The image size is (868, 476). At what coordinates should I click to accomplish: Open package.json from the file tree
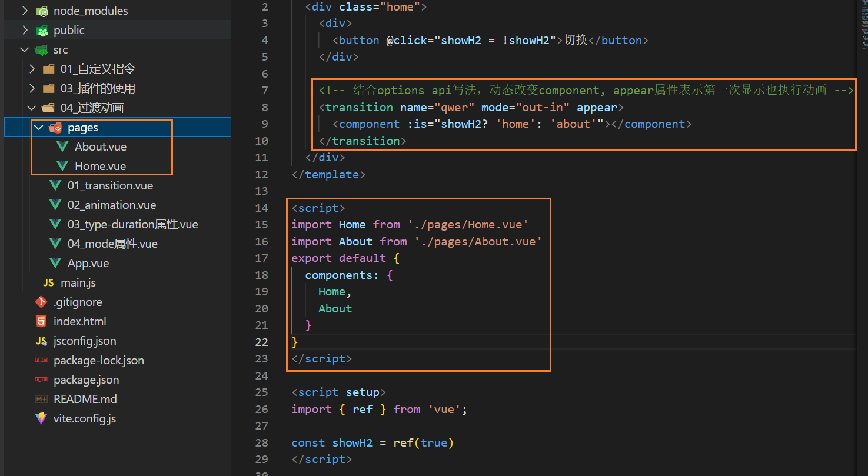click(87, 380)
